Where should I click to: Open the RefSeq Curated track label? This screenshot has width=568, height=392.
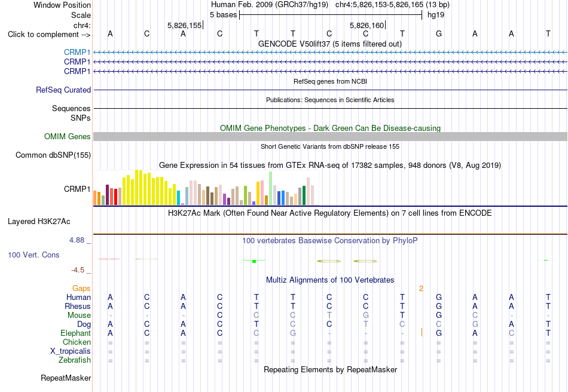(x=63, y=90)
